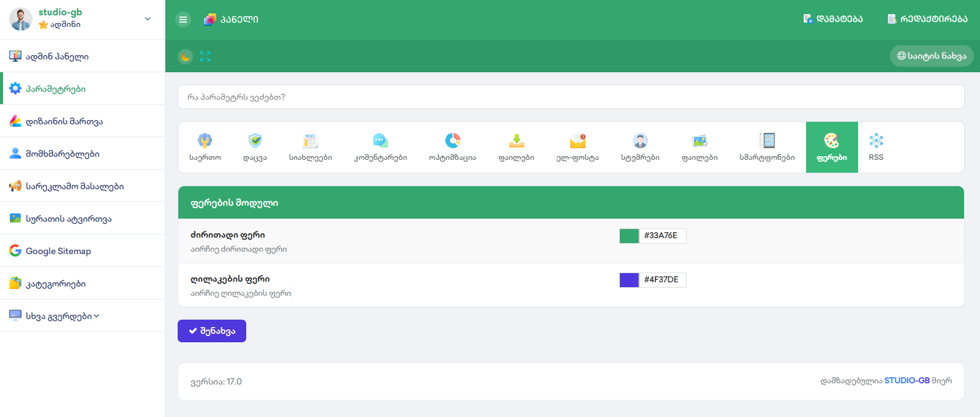
Task: Click the hamburger menu icon
Action: (183, 20)
